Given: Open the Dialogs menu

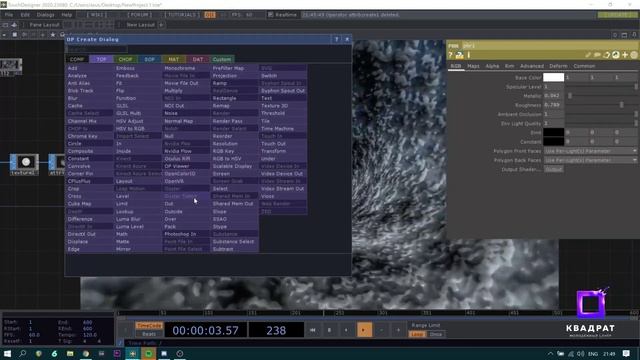Looking at the screenshot, I should (x=45, y=15).
